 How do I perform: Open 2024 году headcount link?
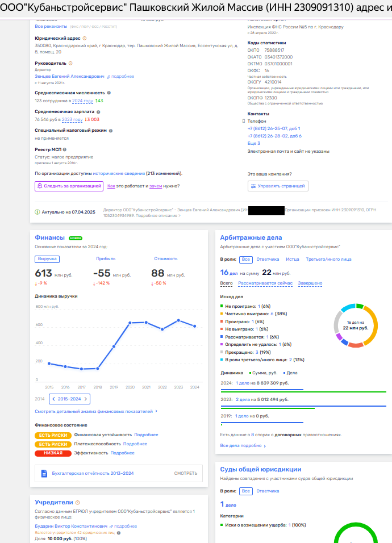(x=83, y=101)
